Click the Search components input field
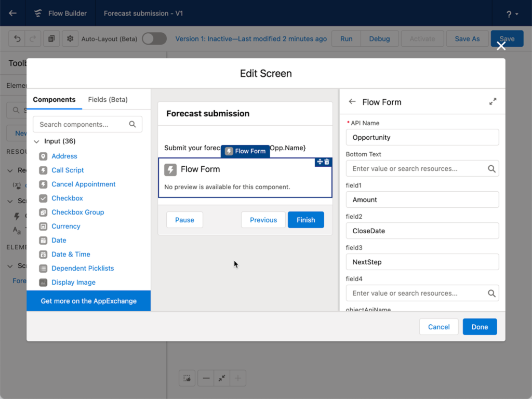Image resolution: width=532 pixels, height=399 pixels. (x=82, y=124)
